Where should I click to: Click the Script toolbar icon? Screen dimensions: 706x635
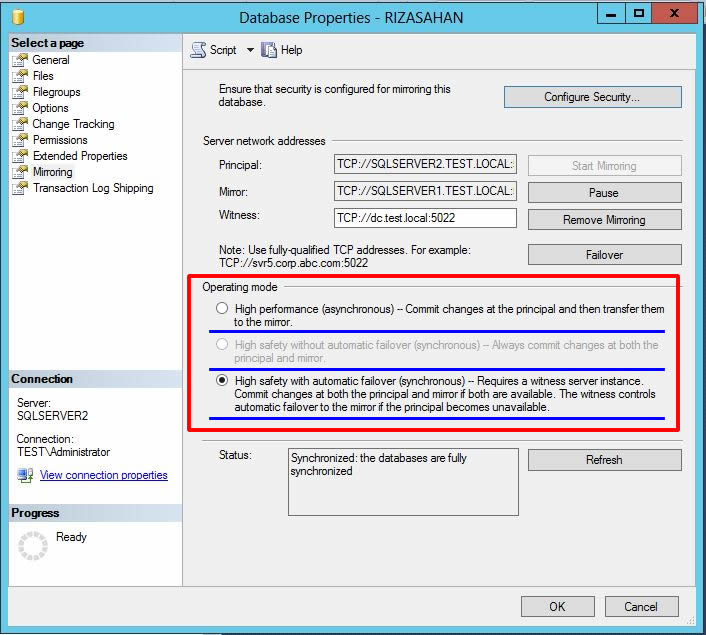198,50
